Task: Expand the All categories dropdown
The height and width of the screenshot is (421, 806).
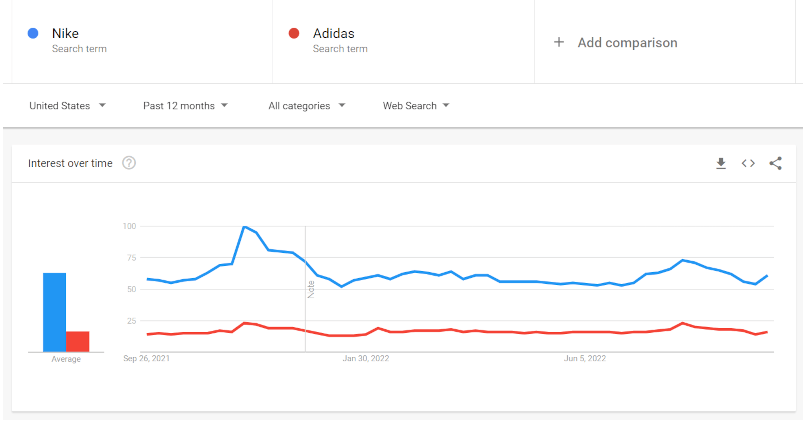Action: click(x=307, y=105)
